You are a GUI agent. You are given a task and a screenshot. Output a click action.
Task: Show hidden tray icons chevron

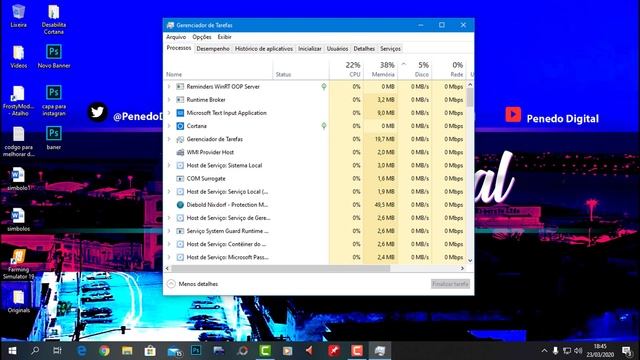(544, 351)
